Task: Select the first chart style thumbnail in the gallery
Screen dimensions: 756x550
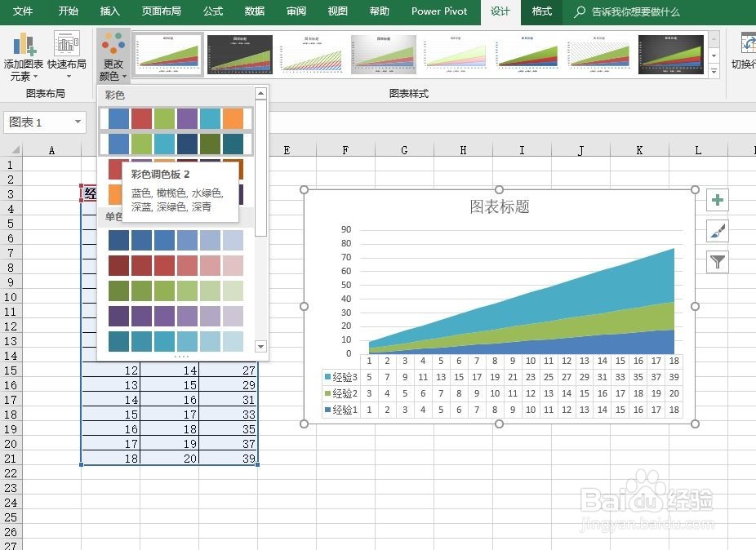Action: click(x=167, y=53)
